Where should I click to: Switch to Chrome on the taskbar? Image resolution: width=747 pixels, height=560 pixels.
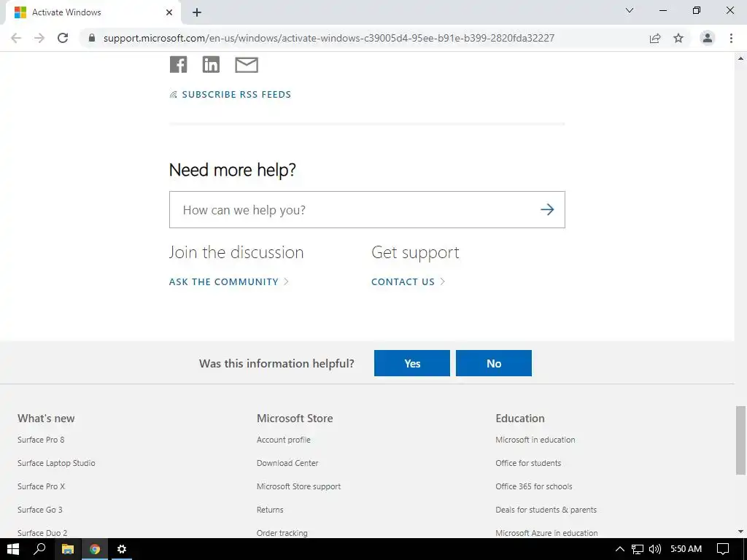(x=95, y=549)
